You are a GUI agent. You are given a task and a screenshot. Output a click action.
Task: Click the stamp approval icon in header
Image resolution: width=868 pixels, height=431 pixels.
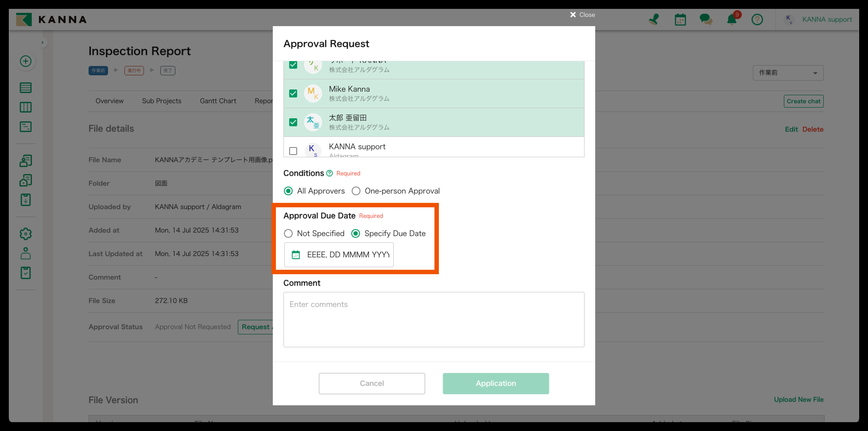(654, 19)
